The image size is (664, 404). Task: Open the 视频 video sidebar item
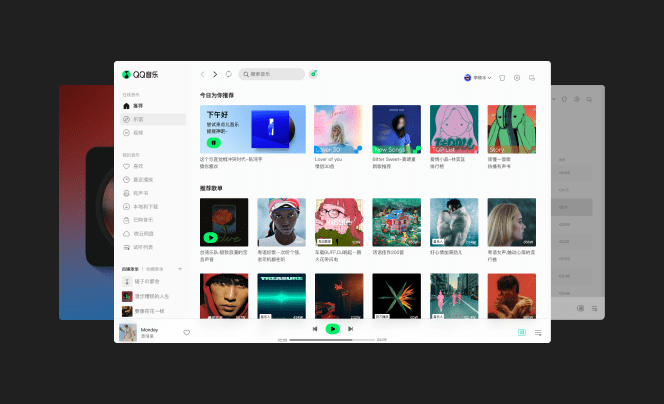coord(153,133)
